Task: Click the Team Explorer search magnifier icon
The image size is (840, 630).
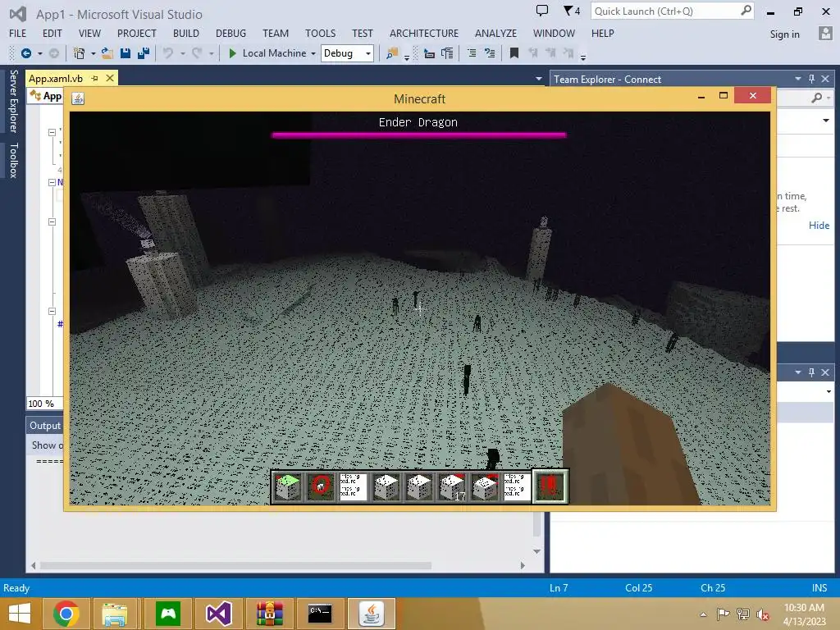Action: coord(816,98)
